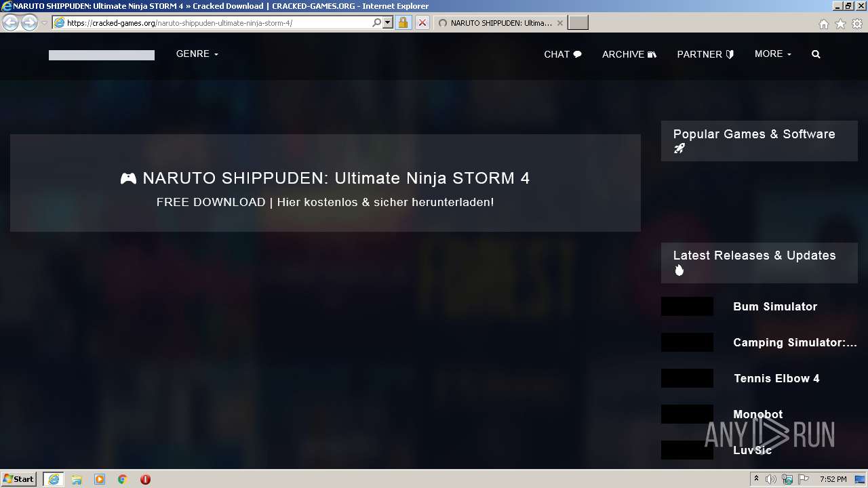The image size is (868, 488).
Task: Go forward with the browser Forward arrow
Action: coord(29,23)
